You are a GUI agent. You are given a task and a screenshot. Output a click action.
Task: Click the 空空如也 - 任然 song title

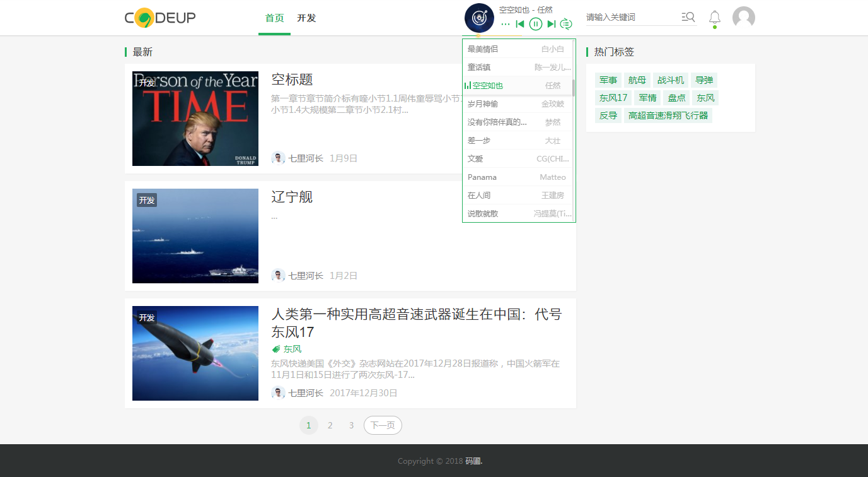(526, 9)
